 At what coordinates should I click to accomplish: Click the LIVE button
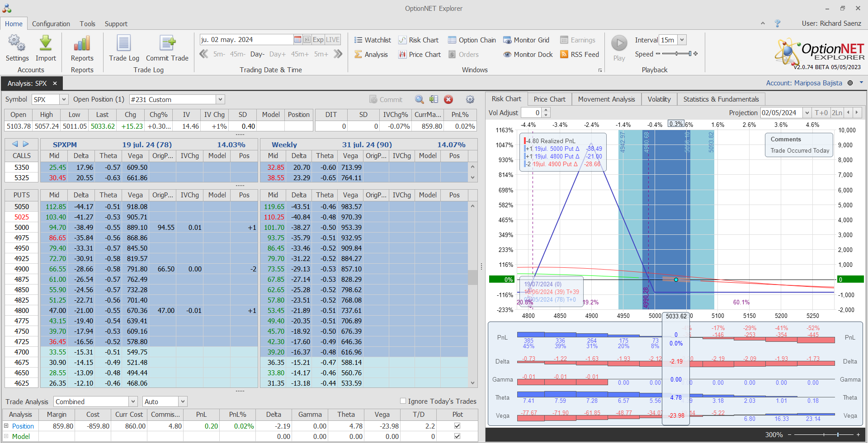333,40
